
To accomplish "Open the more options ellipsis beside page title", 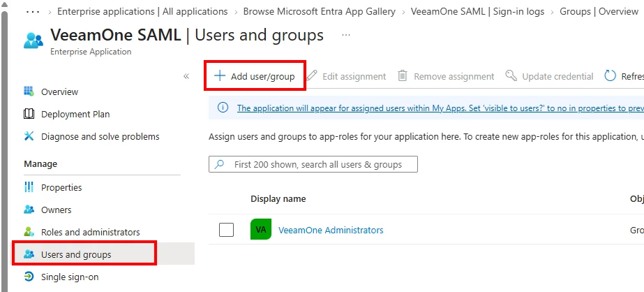I will click(x=346, y=36).
